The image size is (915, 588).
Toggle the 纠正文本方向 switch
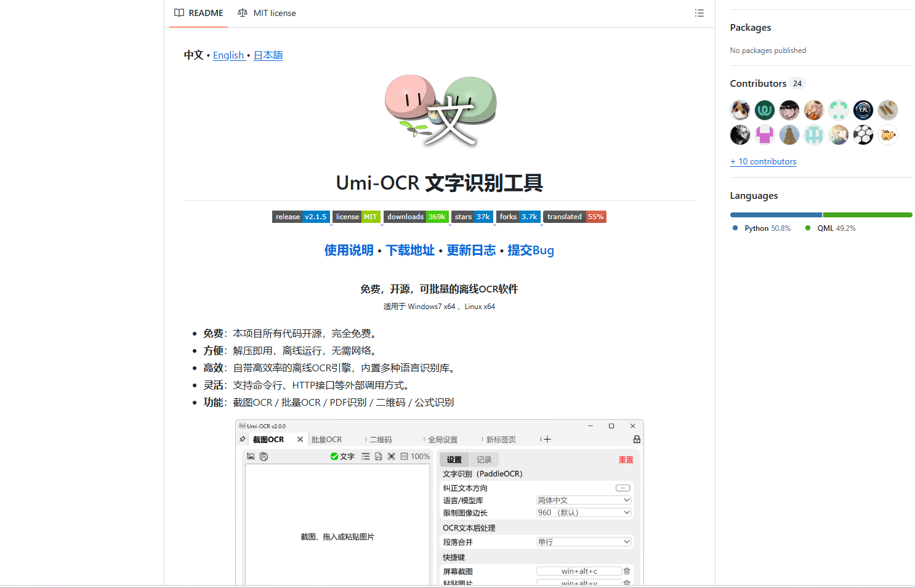click(623, 487)
